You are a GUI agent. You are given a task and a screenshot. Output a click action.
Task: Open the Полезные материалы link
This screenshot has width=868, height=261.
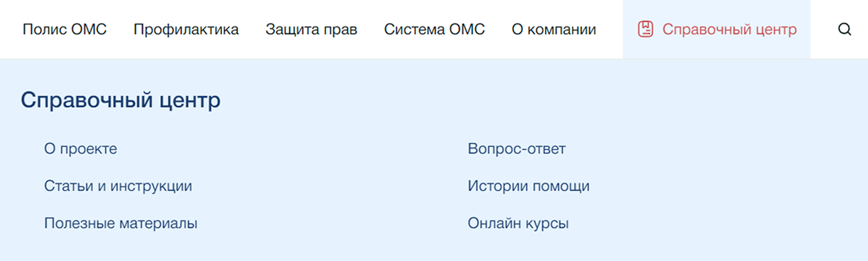coord(120,223)
